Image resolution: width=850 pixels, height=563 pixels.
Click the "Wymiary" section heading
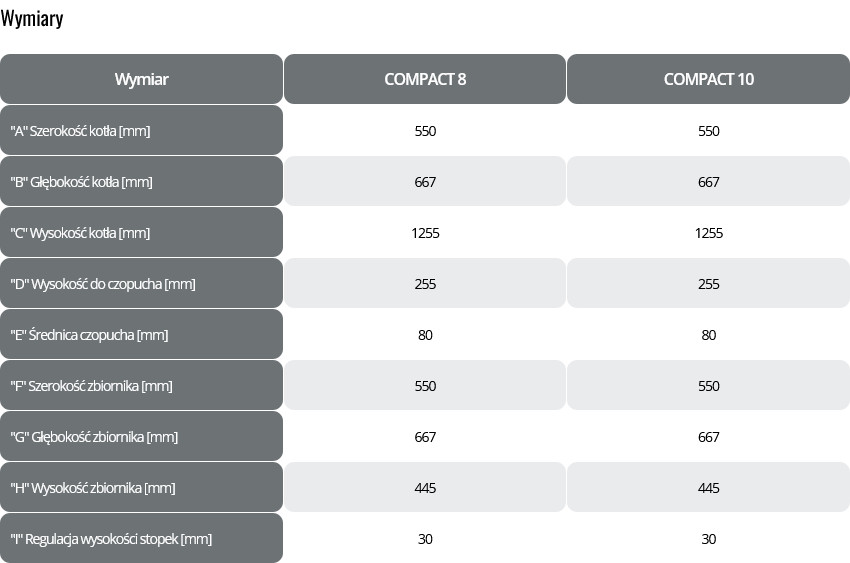pyautogui.click(x=32, y=19)
